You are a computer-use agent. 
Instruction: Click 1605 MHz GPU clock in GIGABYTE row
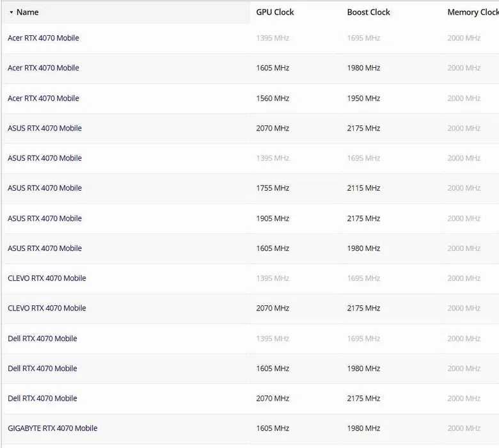[x=273, y=428]
